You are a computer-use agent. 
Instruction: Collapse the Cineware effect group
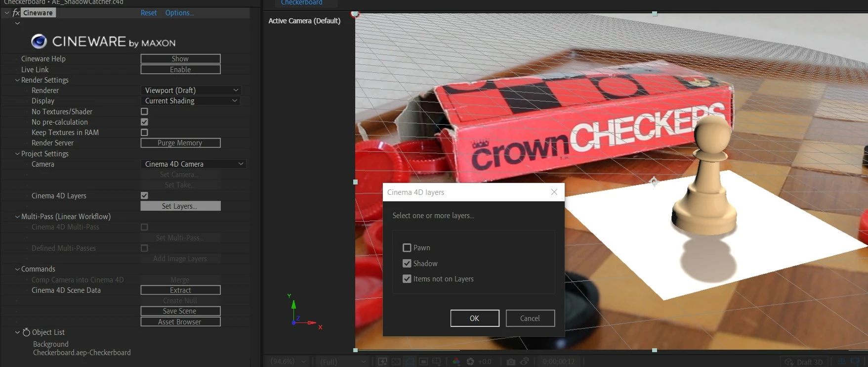coord(7,13)
